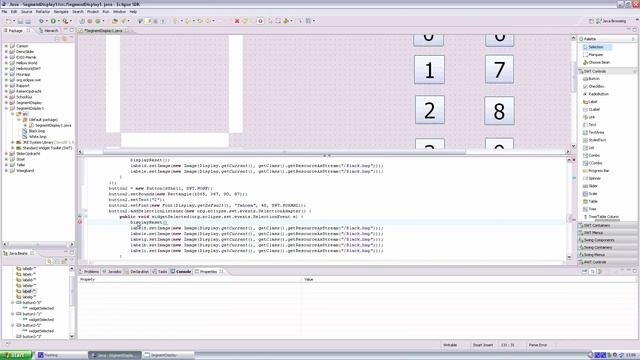Open the Navigate menu

61,12
